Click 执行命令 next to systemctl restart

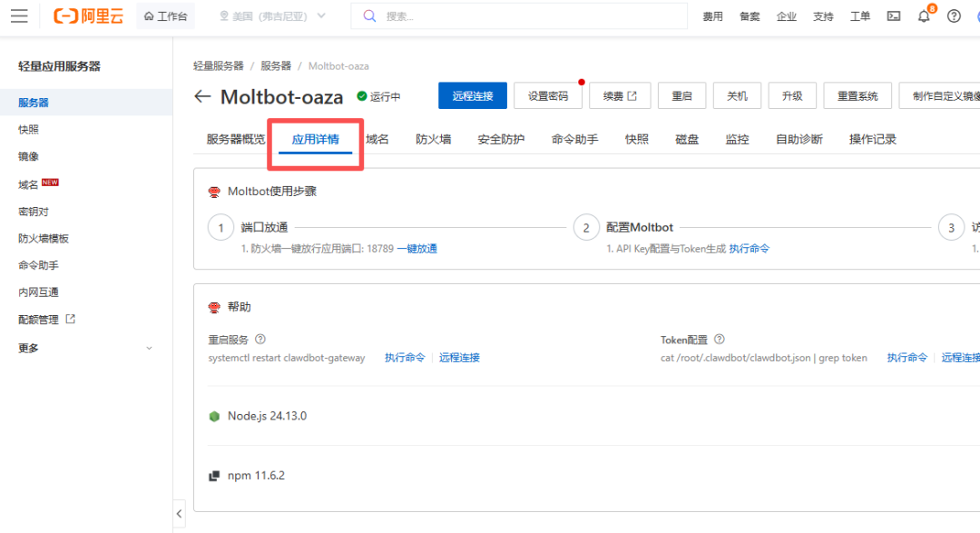(x=405, y=358)
